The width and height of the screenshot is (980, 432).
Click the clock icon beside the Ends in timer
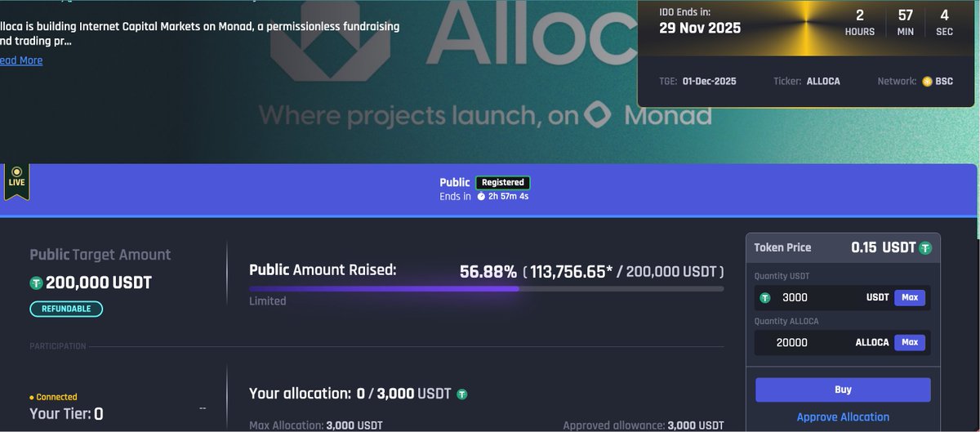[x=481, y=196]
